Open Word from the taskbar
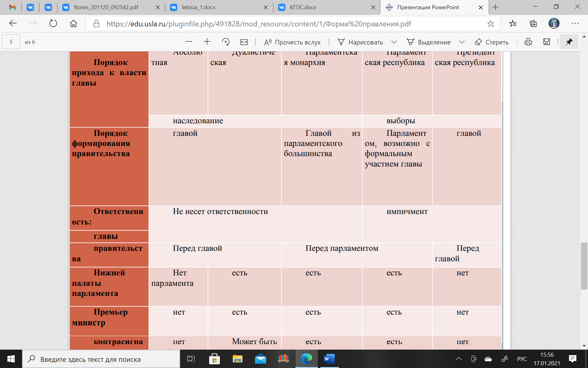 coord(330,359)
